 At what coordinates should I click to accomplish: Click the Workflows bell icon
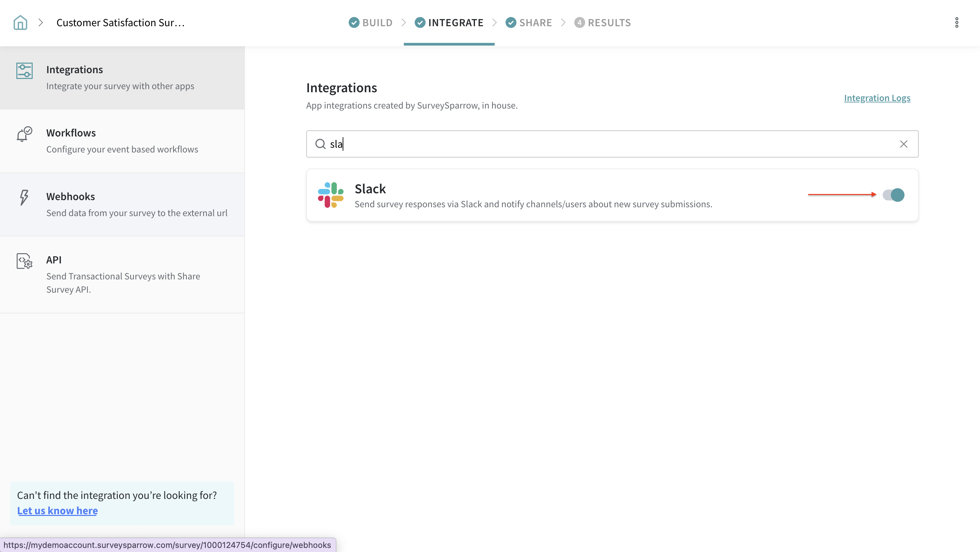(24, 134)
